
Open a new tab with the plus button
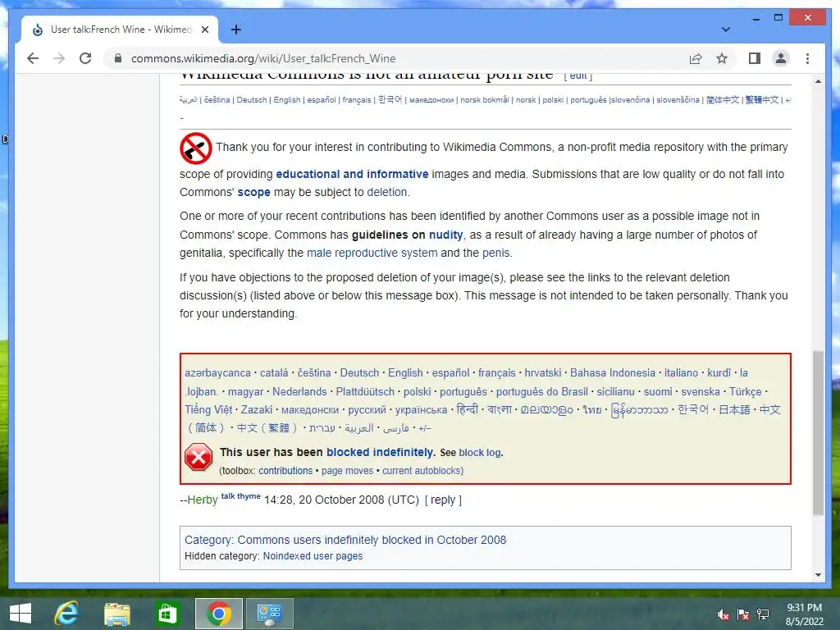pos(235,30)
